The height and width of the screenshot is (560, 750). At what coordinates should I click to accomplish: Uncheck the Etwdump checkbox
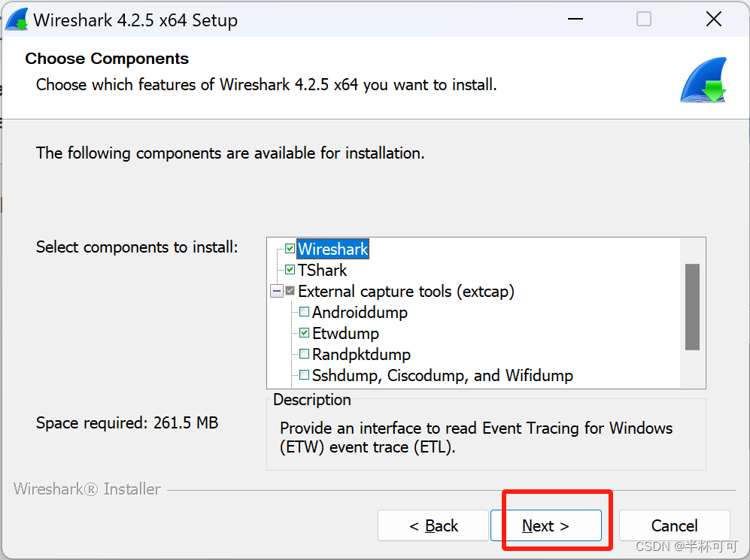pyautogui.click(x=304, y=333)
